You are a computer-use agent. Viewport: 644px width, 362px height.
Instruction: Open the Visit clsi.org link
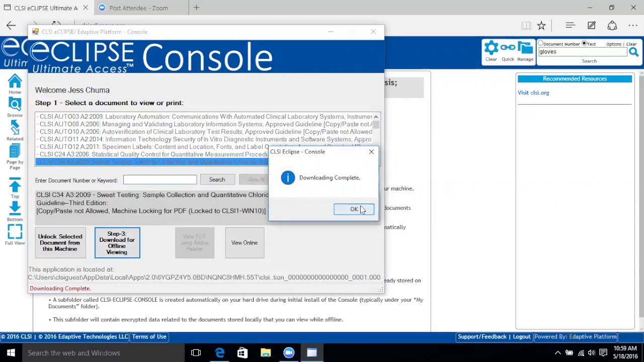(533, 93)
